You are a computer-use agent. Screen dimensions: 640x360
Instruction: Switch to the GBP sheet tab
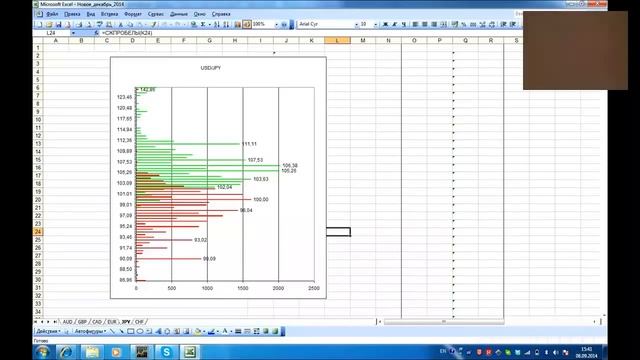click(82, 322)
